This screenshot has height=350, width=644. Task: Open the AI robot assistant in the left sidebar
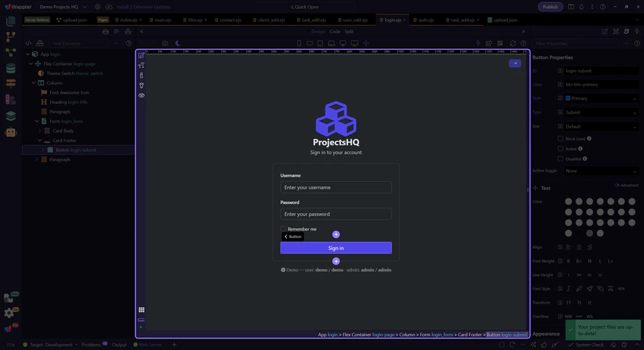pos(11,132)
